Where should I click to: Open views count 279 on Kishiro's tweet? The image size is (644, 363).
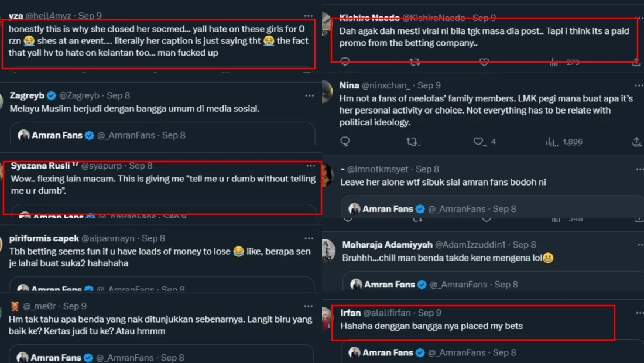(554, 61)
